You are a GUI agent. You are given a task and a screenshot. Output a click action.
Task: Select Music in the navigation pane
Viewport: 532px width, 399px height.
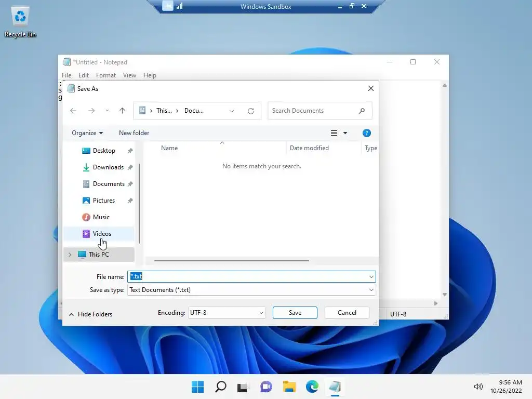(101, 217)
